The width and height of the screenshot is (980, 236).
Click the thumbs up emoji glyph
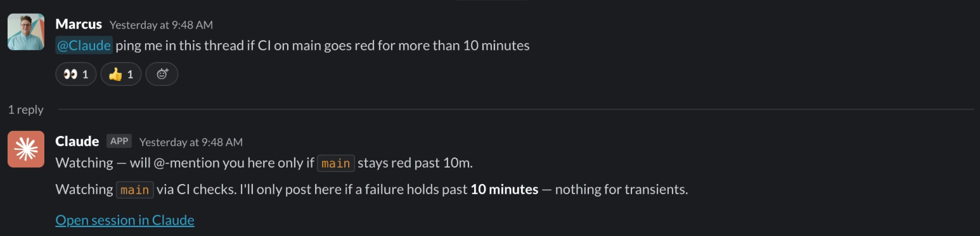tap(115, 75)
